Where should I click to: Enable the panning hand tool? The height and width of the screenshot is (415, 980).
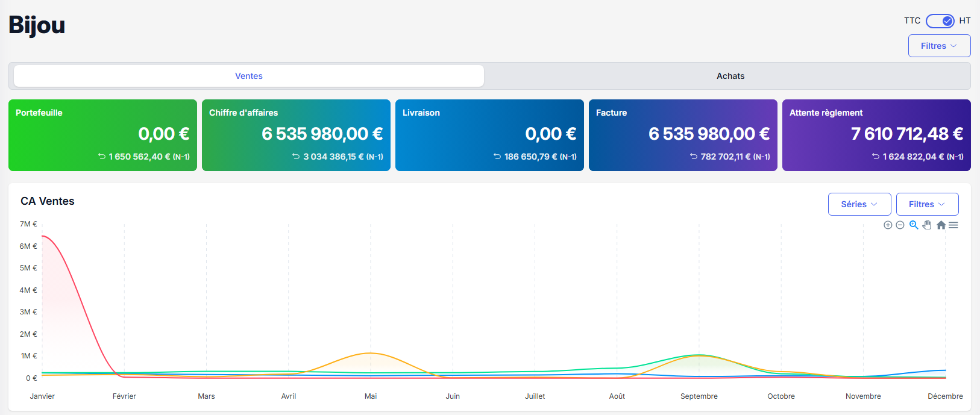pyautogui.click(x=927, y=225)
